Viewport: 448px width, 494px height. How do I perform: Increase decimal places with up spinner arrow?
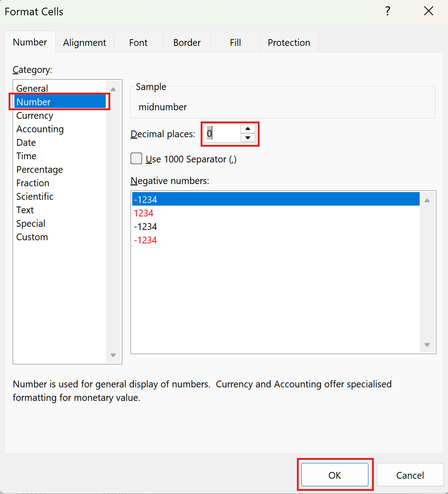point(247,129)
